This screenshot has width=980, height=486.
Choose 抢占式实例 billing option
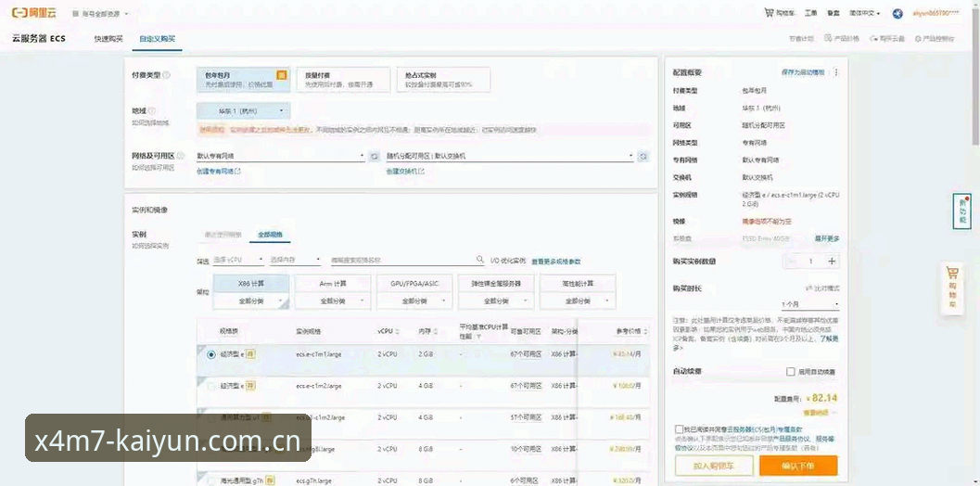(x=443, y=80)
